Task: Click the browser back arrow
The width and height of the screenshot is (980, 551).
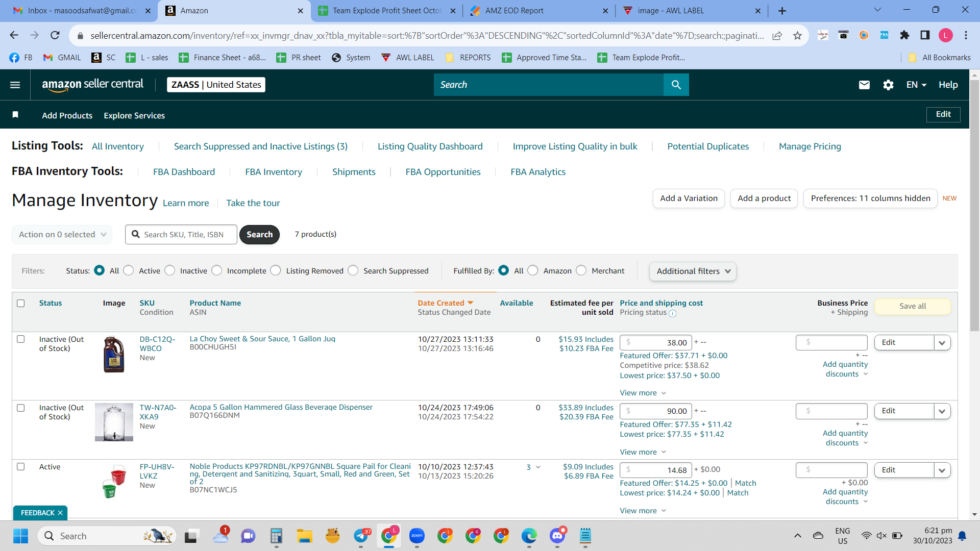Action: click(x=14, y=35)
